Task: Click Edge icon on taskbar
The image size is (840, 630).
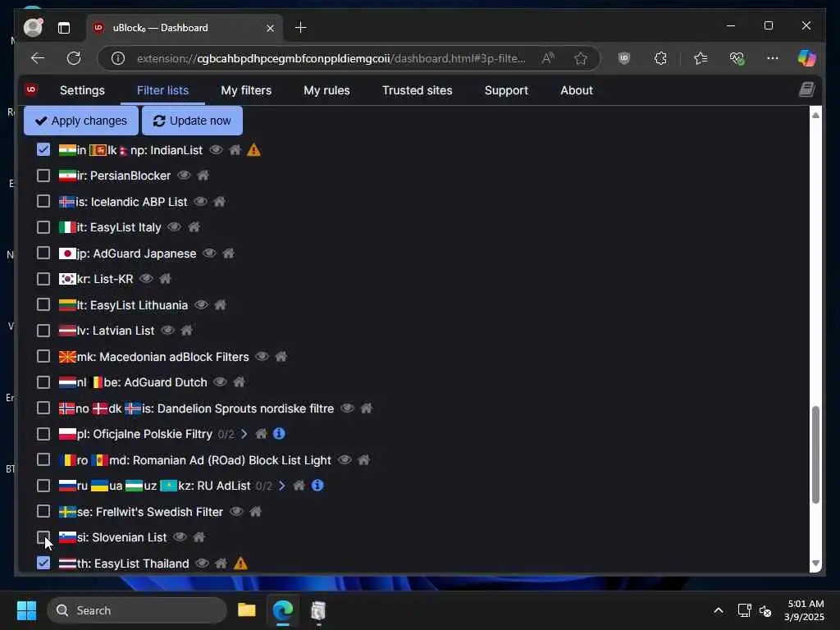Action: point(283,610)
